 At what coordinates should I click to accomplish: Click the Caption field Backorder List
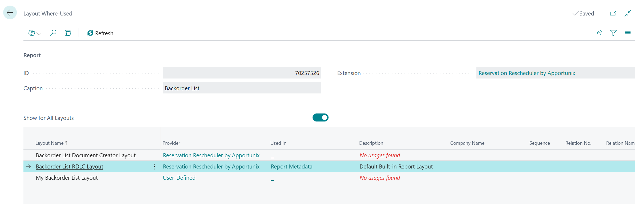point(242,88)
